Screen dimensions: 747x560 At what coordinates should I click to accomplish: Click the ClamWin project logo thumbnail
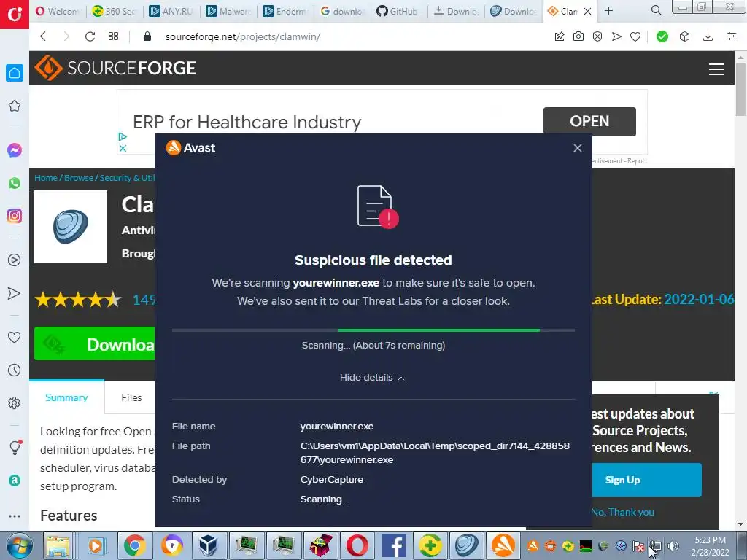coord(71,227)
